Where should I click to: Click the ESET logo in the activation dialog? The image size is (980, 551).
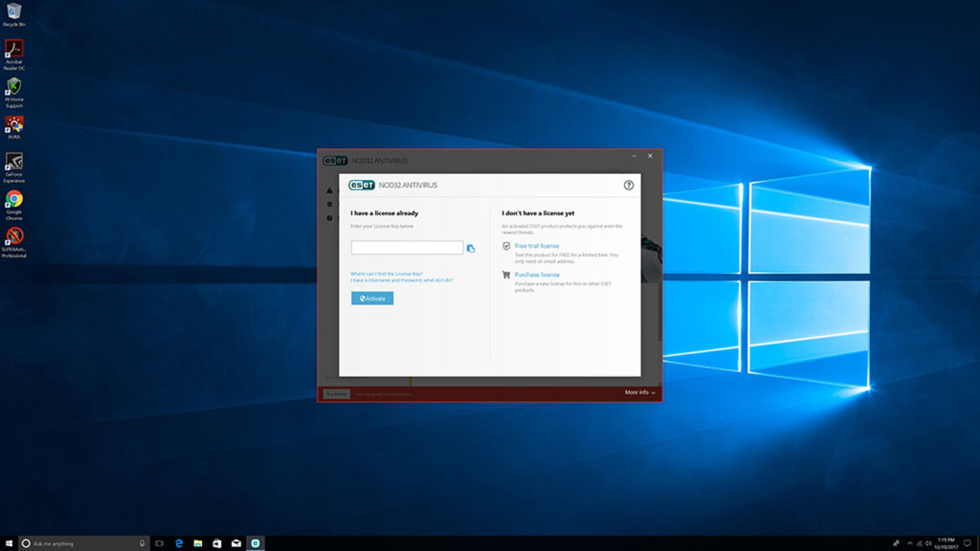(x=361, y=185)
